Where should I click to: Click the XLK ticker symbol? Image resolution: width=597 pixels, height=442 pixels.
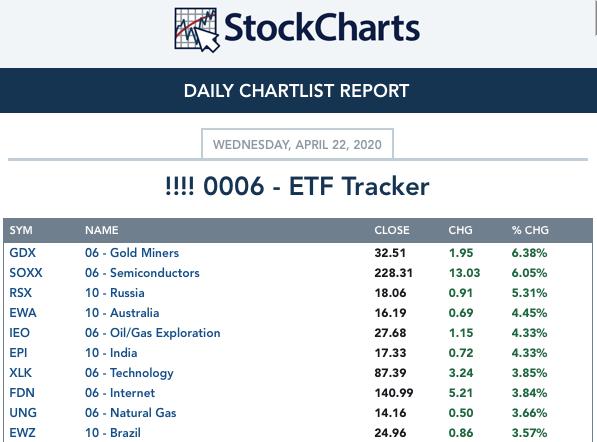[x=21, y=373]
